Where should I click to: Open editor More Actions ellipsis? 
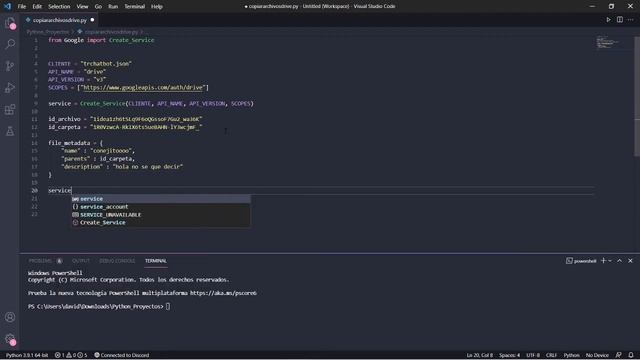point(631,20)
